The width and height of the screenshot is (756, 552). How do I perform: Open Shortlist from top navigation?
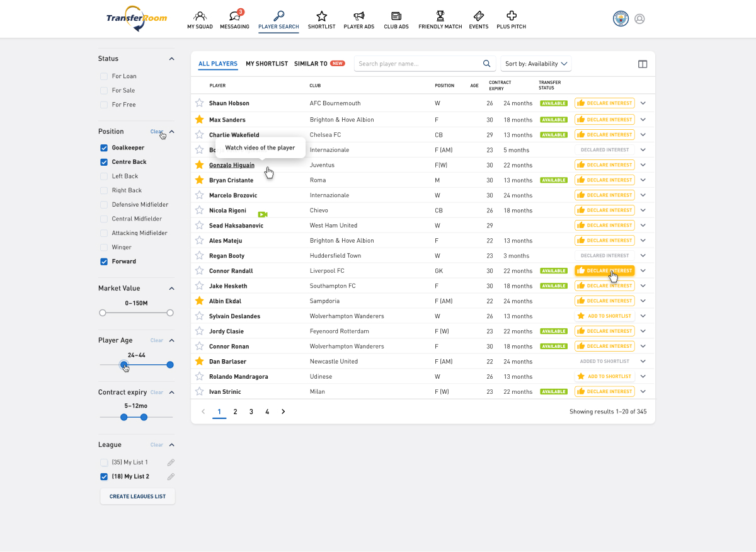[x=321, y=20]
